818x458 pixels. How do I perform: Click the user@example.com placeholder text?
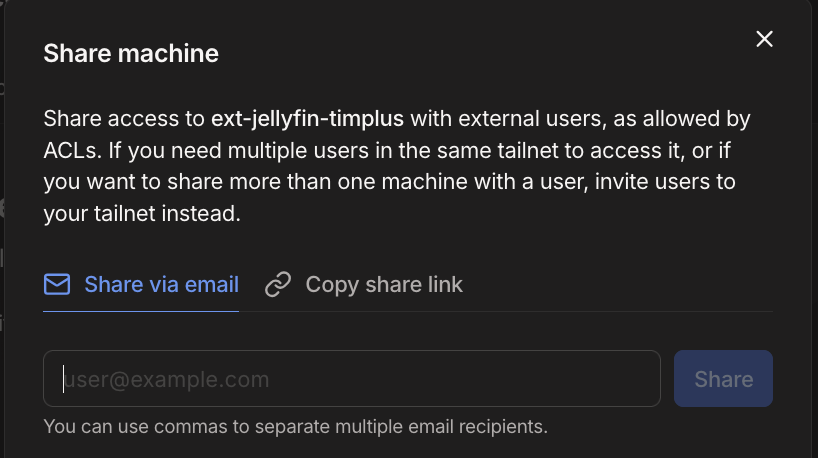[167, 379]
